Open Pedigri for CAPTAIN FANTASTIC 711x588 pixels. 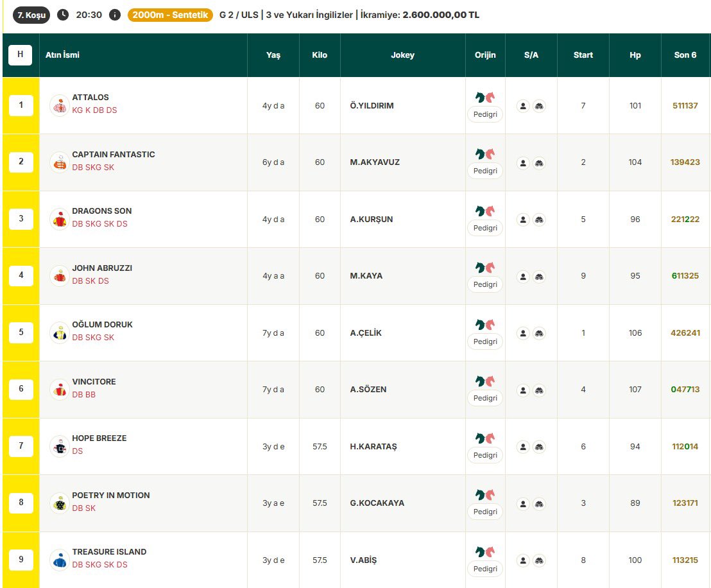click(x=485, y=171)
